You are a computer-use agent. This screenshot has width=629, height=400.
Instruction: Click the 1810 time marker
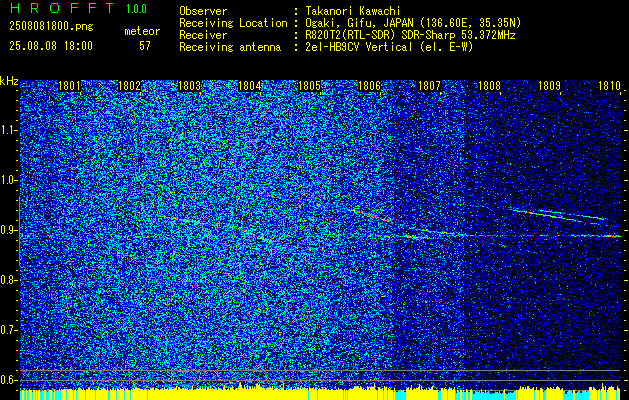[x=609, y=86]
